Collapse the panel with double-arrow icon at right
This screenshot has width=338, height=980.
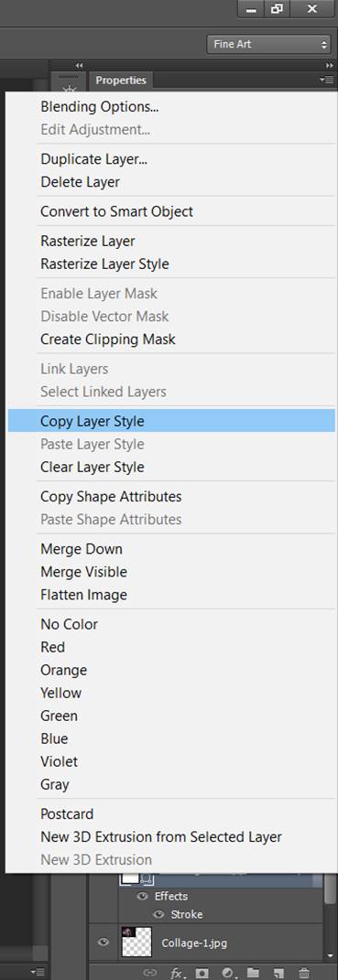pyautogui.click(x=329, y=65)
